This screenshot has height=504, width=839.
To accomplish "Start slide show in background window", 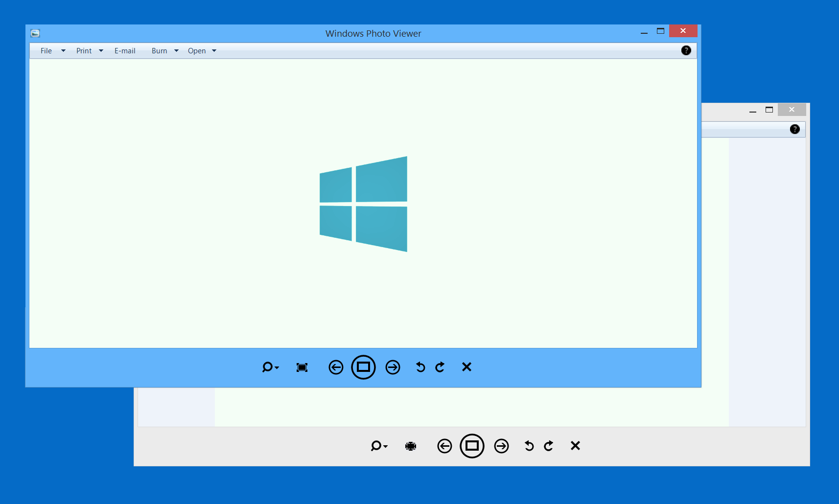I will (472, 446).
